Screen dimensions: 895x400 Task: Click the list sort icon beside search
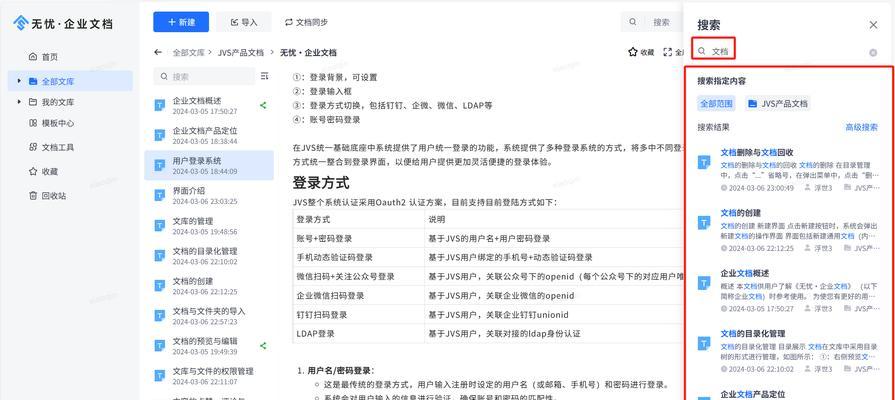point(264,76)
